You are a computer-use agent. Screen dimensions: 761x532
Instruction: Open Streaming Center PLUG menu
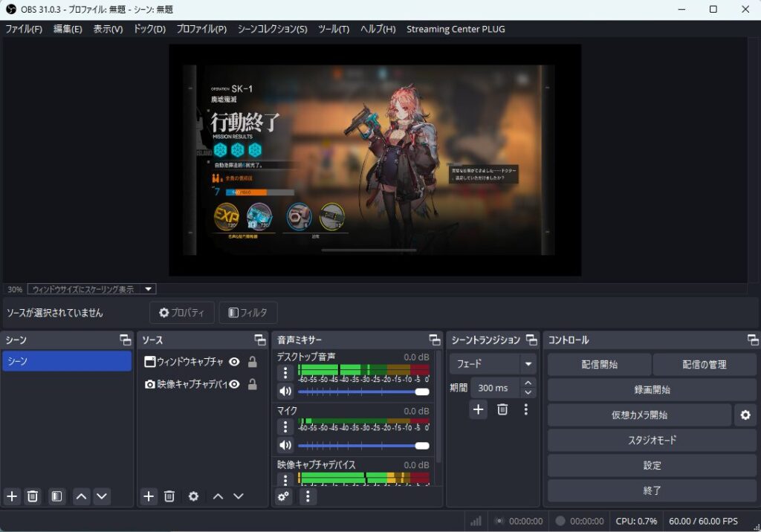click(456, 29)
